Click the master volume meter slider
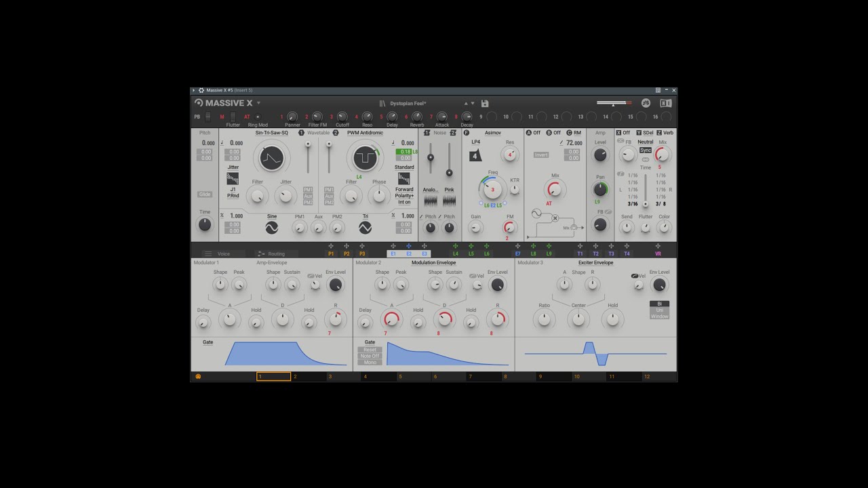The height and width of the screenshot is (488, 868). pyautogui.click(x=614, y=103)
